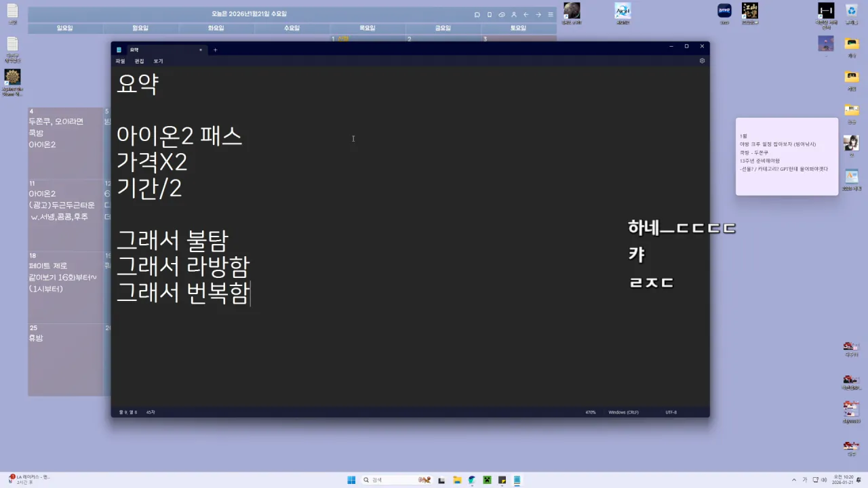Change the UTF-8 encoding setting
Screen dimensions: 868x488
click(671, 412)
